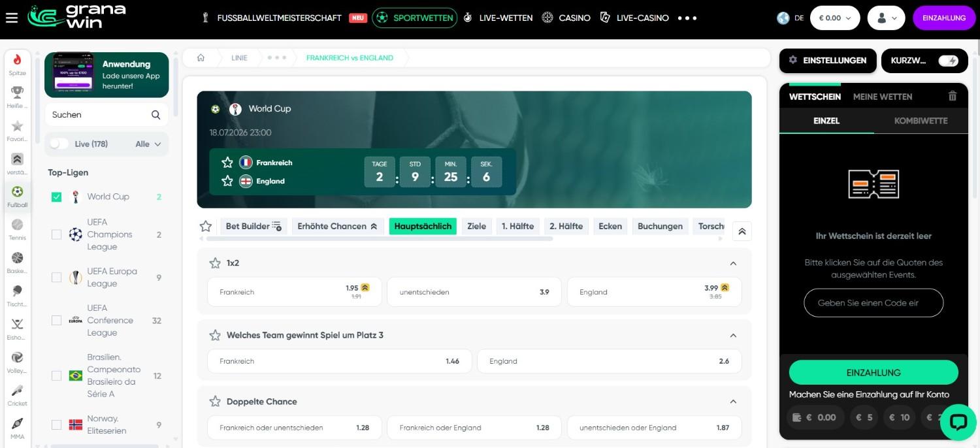Enable the Kurzwette quick bet toggle
Image resolution: width=980 pixels, height=448 pixels.
(x=948, y=61)
